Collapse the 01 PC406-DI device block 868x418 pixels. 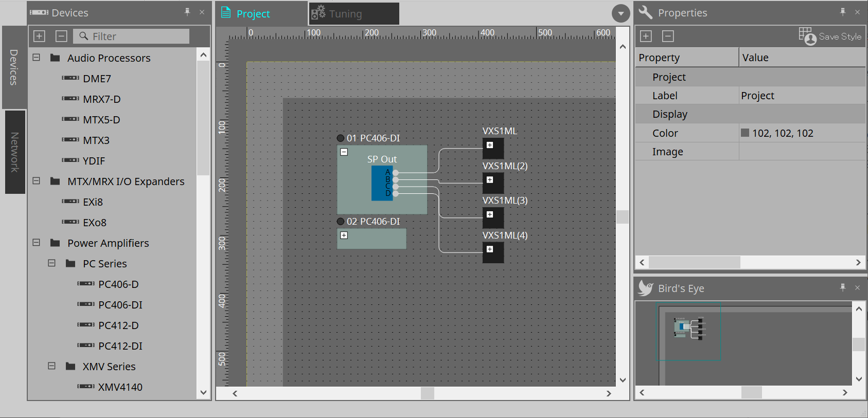[344, 152]
